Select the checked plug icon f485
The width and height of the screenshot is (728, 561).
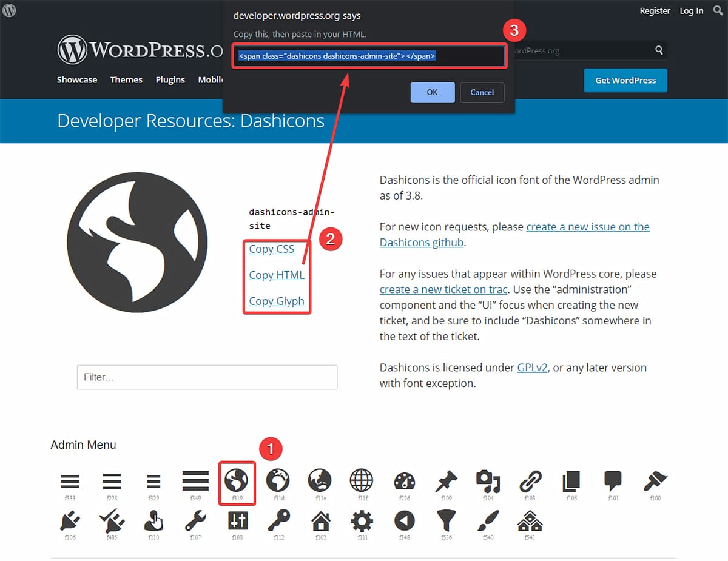(112, 521)
